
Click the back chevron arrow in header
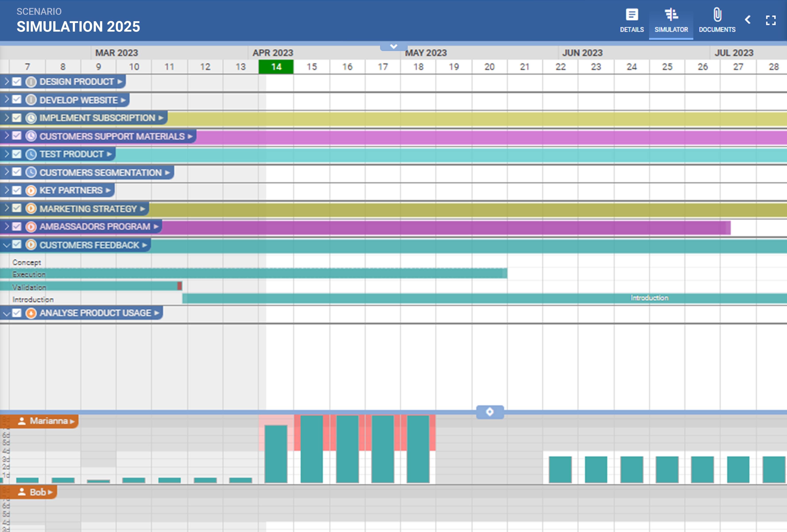(748, 20)
